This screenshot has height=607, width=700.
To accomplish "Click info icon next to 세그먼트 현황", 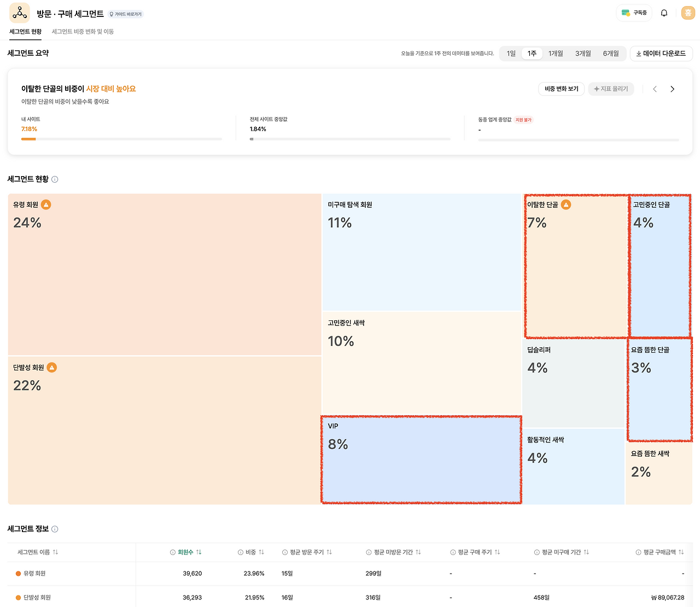I will [x=55, y=179].
